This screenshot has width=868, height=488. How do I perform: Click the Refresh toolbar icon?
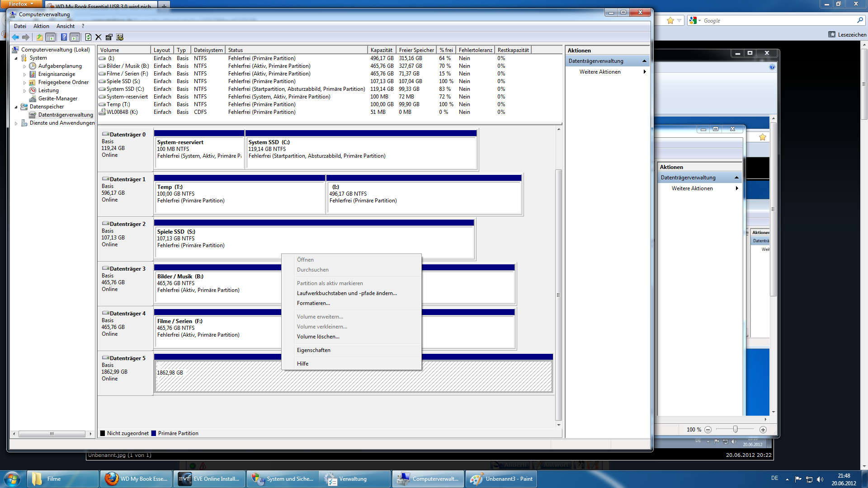(88, 37)
